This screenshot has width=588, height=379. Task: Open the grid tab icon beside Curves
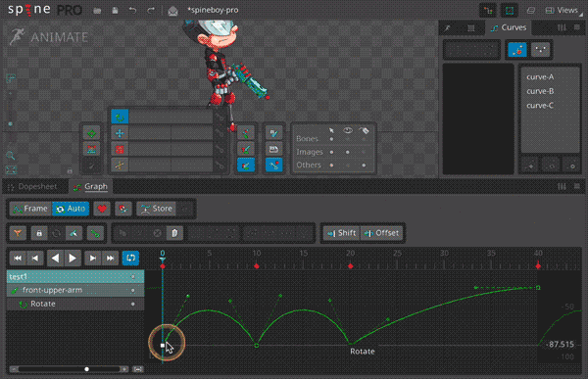point(471,28)
